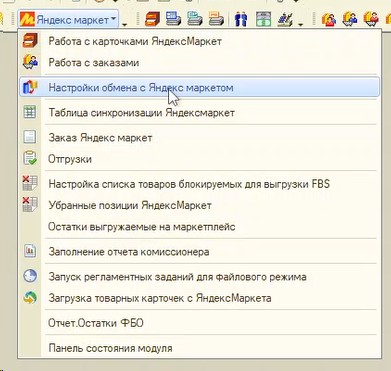Click the clipboard checkmark icon for Отгрузки
The height and width of the screenshot is (371, 391).
(30, 158)
